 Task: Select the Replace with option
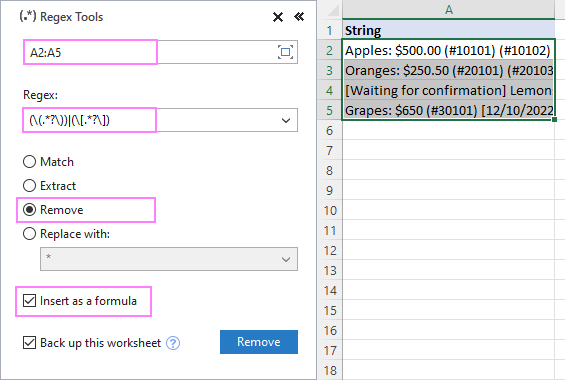pos(30,234)
